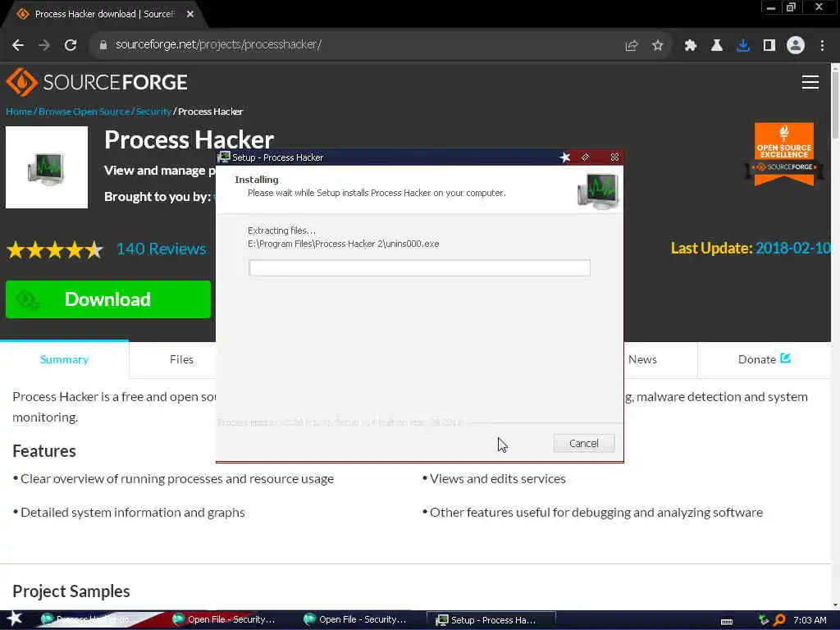This screenshot has height=630, width=840.
Task: Click the SourceForge logo
Action: [97, 82]
